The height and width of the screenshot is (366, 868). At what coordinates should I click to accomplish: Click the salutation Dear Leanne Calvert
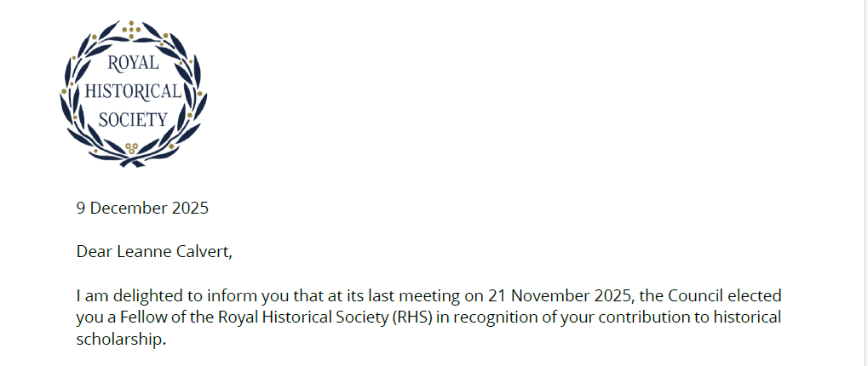click(x=154, y=251)
